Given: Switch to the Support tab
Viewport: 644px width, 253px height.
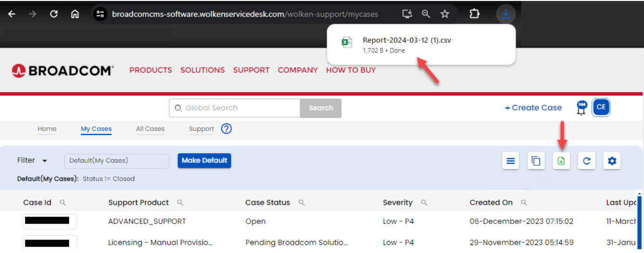Looking at the screenshot, I should (202, 129).
